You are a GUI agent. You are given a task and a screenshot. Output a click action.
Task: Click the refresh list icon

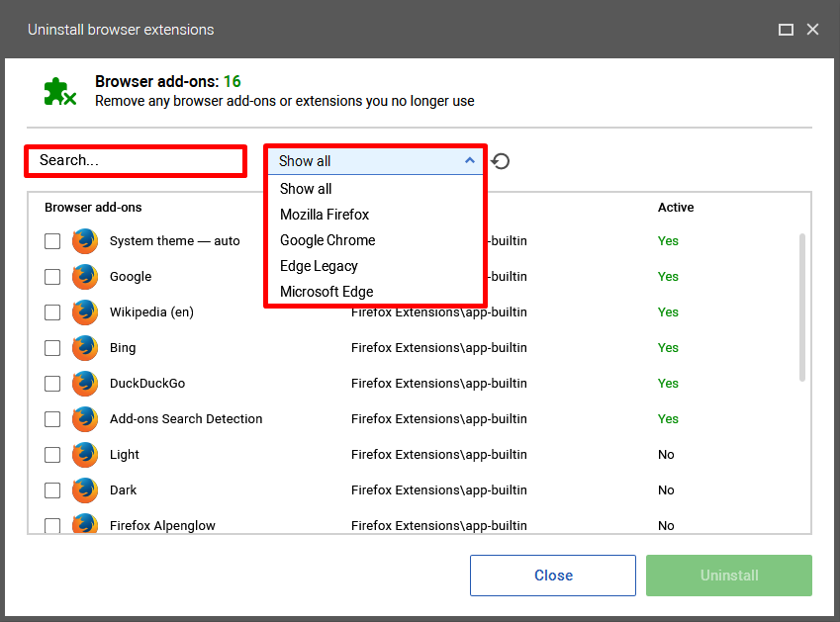coord(501,161)
